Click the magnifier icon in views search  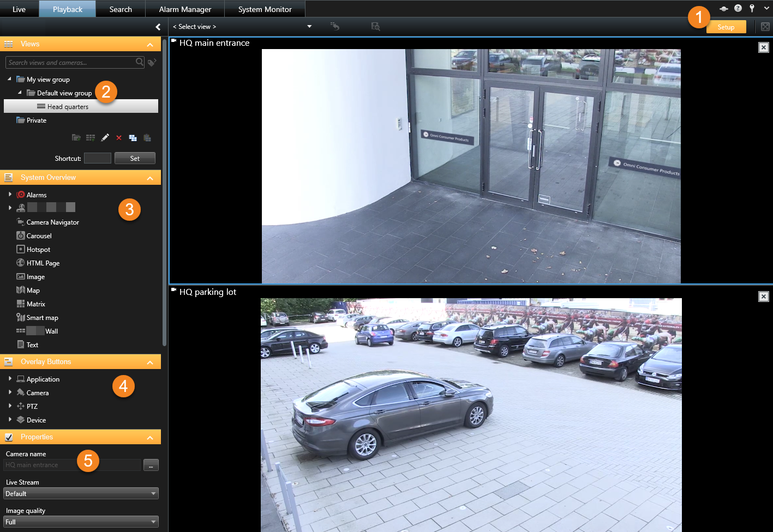[x=140, y=62]
